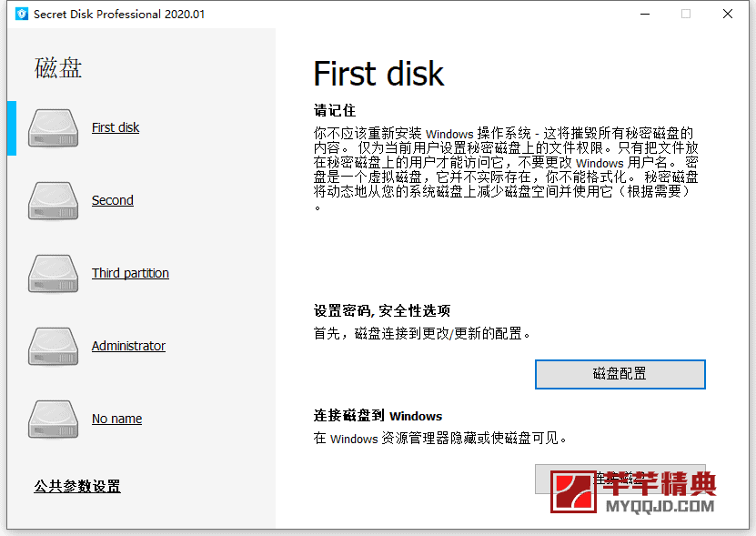The image size is (756, 536).
Task: Click the Administrator drive icon
Action: [x=52, y=346]
